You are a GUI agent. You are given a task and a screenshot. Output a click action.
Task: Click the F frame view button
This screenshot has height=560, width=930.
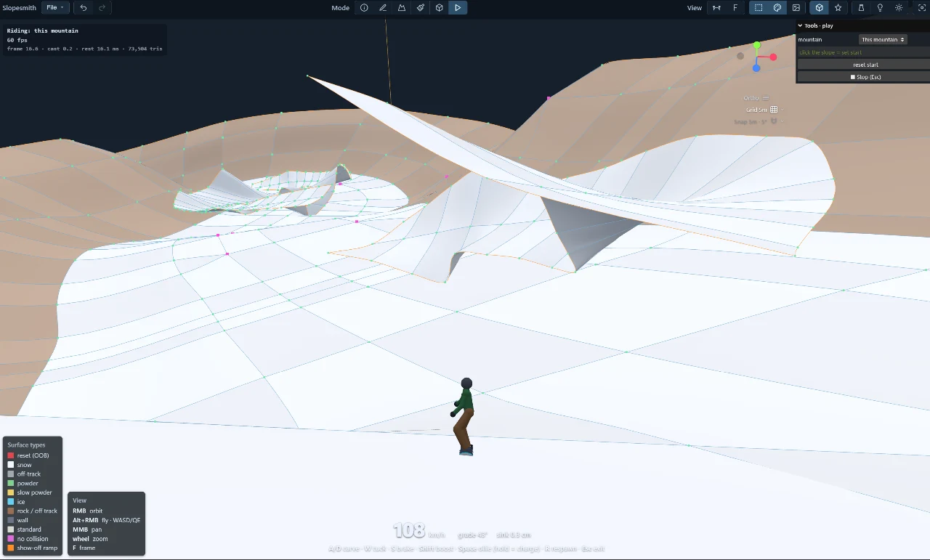735,8
